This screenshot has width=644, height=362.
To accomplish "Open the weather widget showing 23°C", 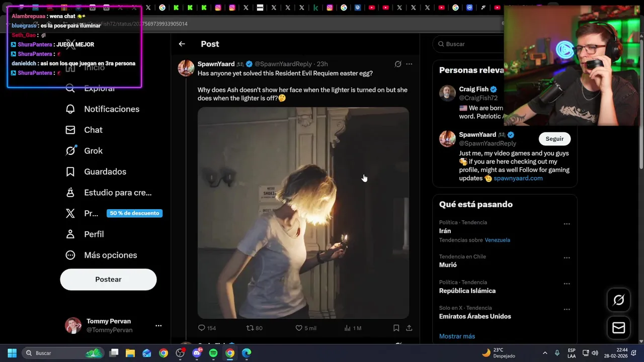I will pos(499,353).
